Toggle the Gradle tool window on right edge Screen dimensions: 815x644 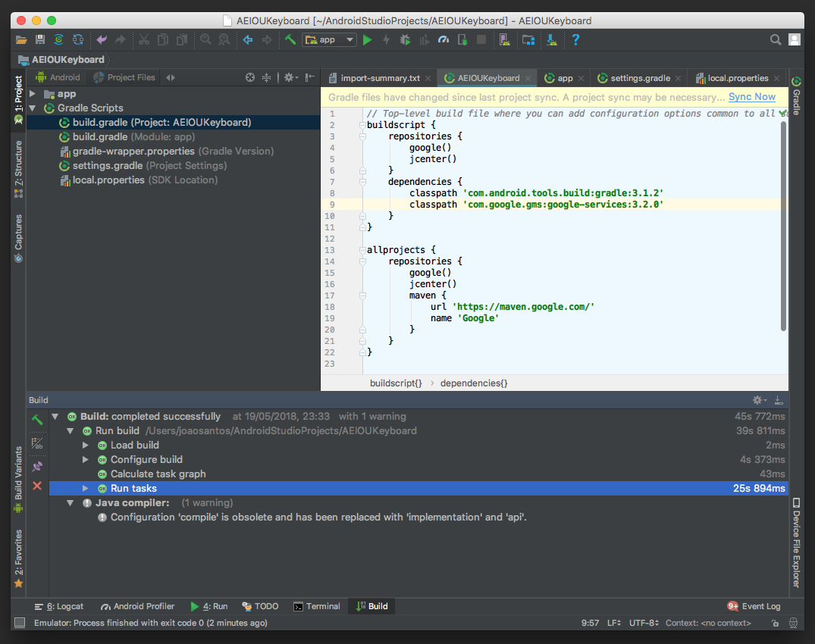click(x=796, y=95)
